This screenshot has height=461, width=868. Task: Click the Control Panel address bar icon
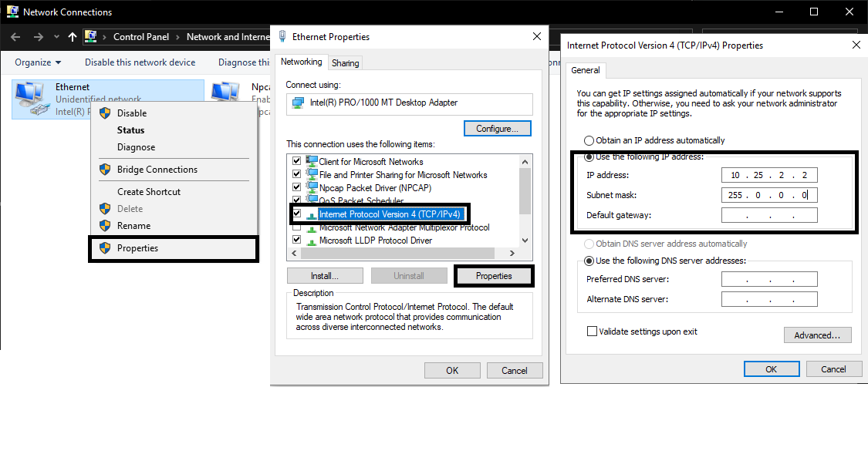[x=92, y=37]
